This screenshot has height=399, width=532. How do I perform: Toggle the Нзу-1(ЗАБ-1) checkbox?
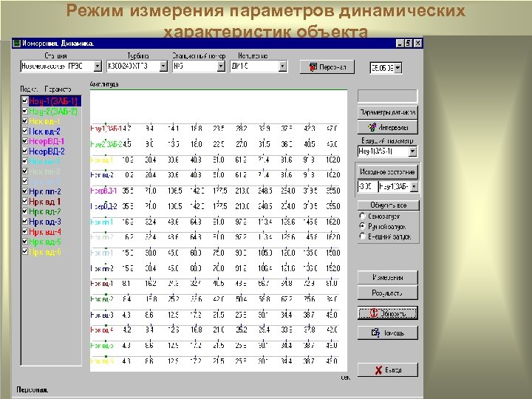click(25, 100)
